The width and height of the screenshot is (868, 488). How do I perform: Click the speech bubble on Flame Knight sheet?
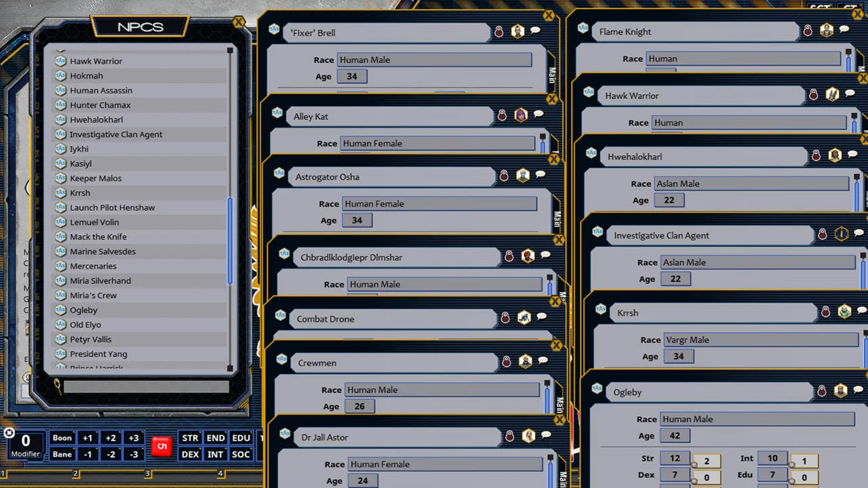point(844,30)
